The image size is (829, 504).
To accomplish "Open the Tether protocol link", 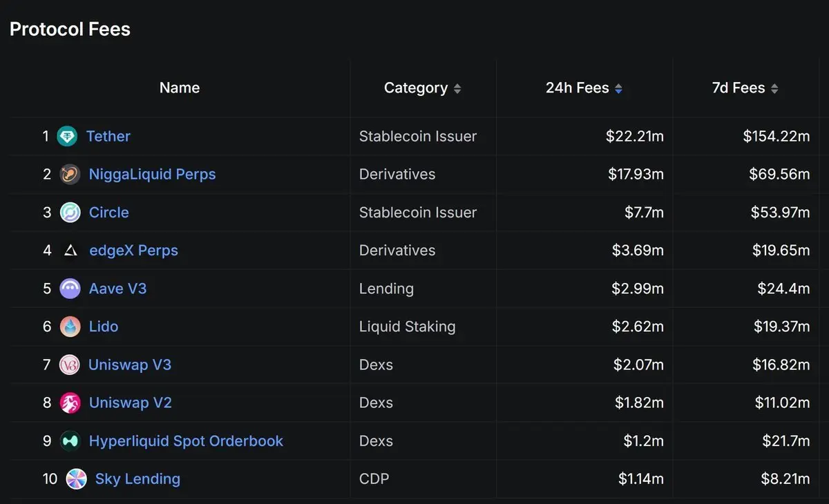I will pyautogui.click(x=108, y=136).
